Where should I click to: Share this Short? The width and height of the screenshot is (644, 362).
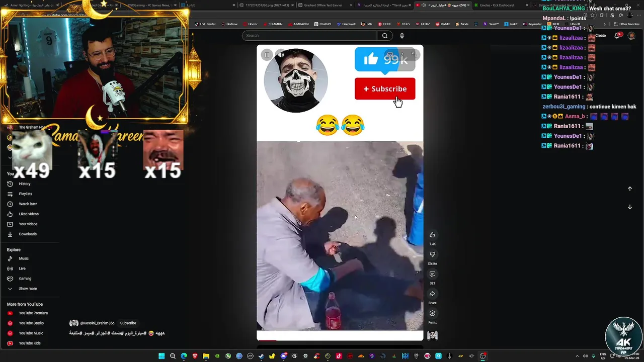click(432, 294)
